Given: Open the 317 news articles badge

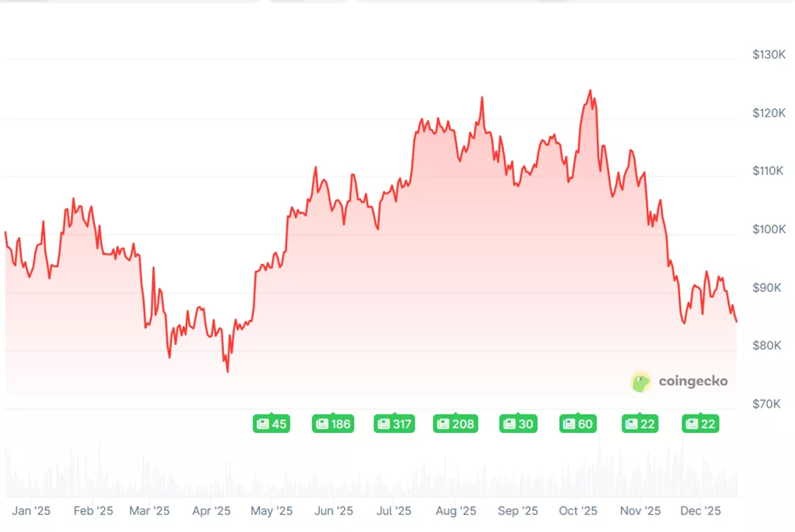Looking at the screenshot, I should pos(394,424).
